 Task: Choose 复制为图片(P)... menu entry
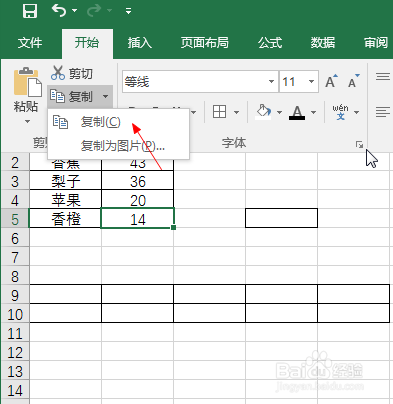tap(118, 146)
